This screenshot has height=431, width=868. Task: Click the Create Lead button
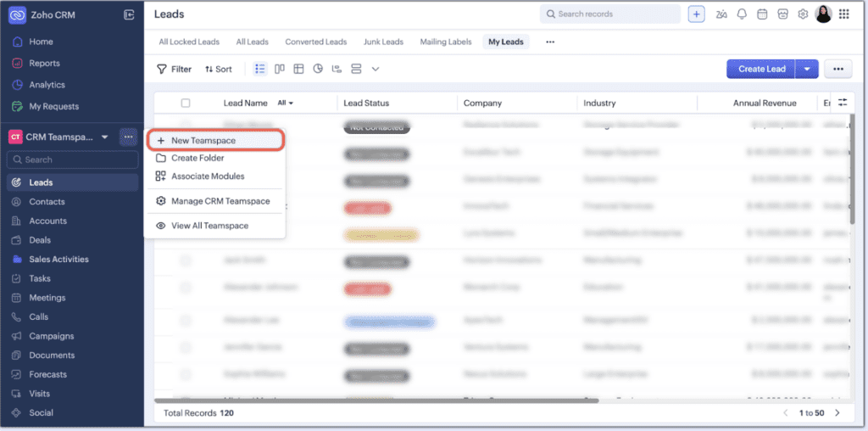tap(761, 70)
